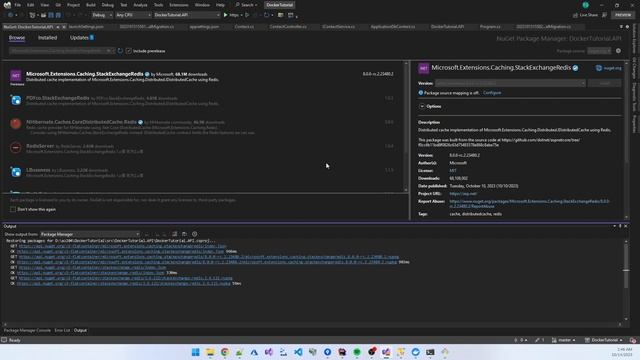Image resolution: width=640 pixels, height=360 pixels.
Task: Switch to the Package Manager Console tab
Action: [x=27, y=330]
